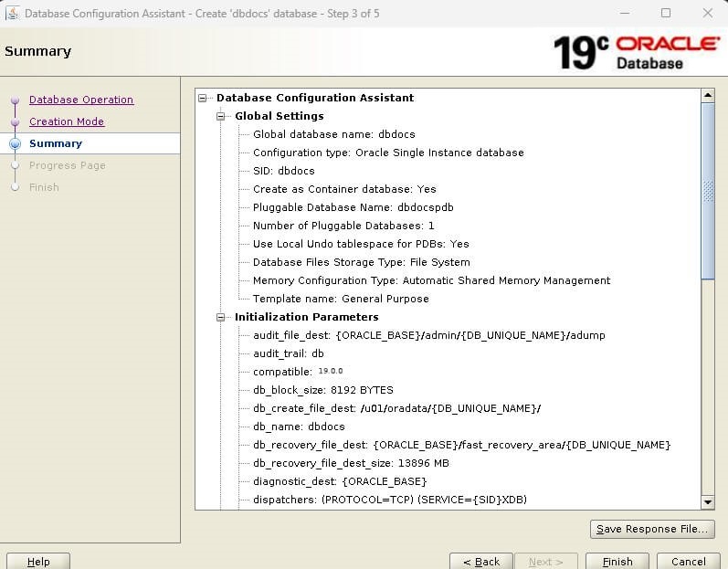This screenshot has height=569, width=728.
Task: Click the Java icon in title bar
Action: pos(12,13)
